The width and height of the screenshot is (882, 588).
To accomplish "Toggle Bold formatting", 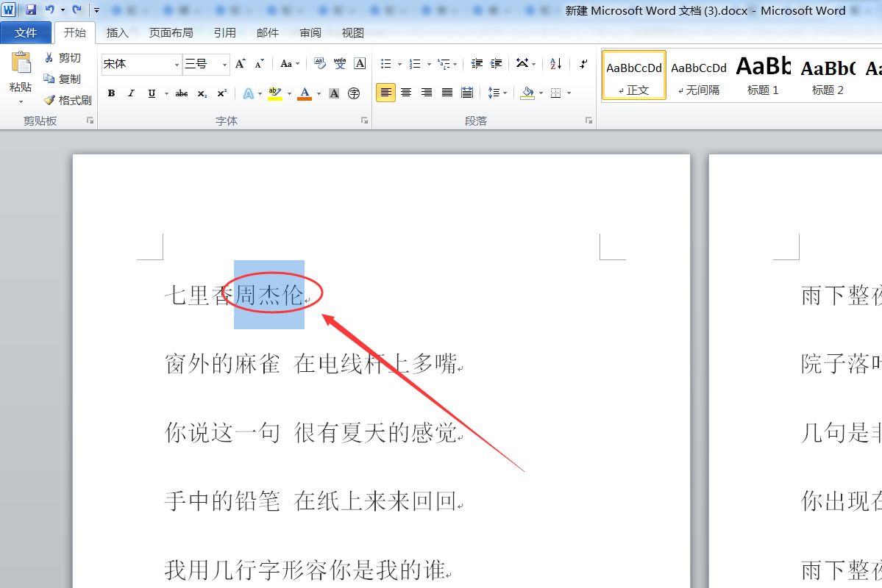I will 111,93.
